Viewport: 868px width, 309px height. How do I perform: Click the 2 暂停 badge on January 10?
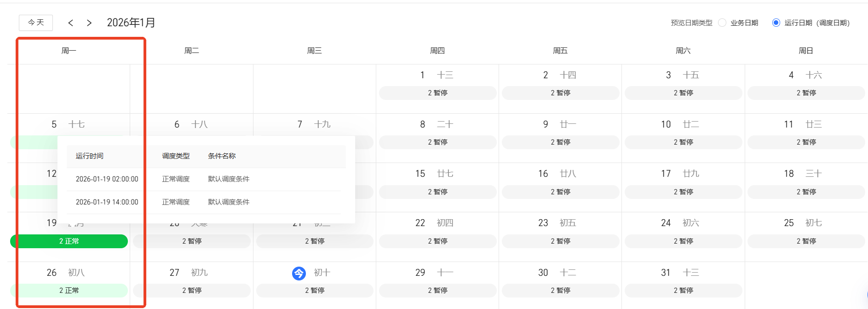point(683,142)
